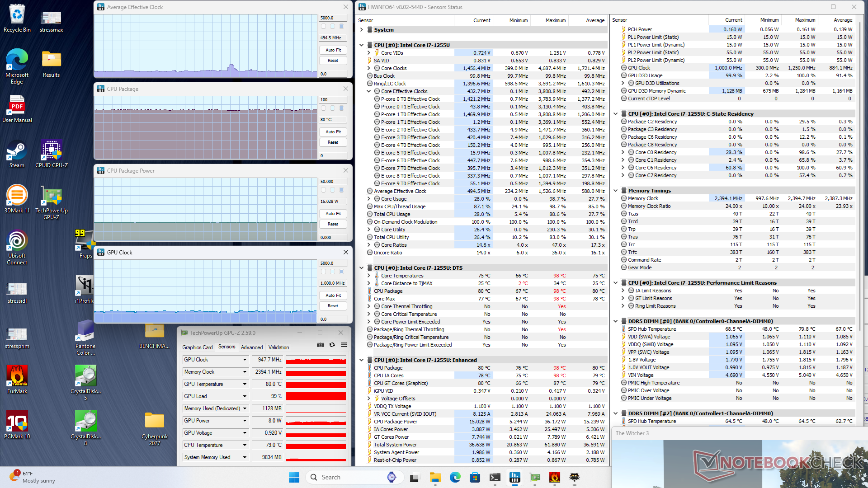This screenshot has height=488, width=868.
Task: Open the Validation tab
Action: [278, 347]
